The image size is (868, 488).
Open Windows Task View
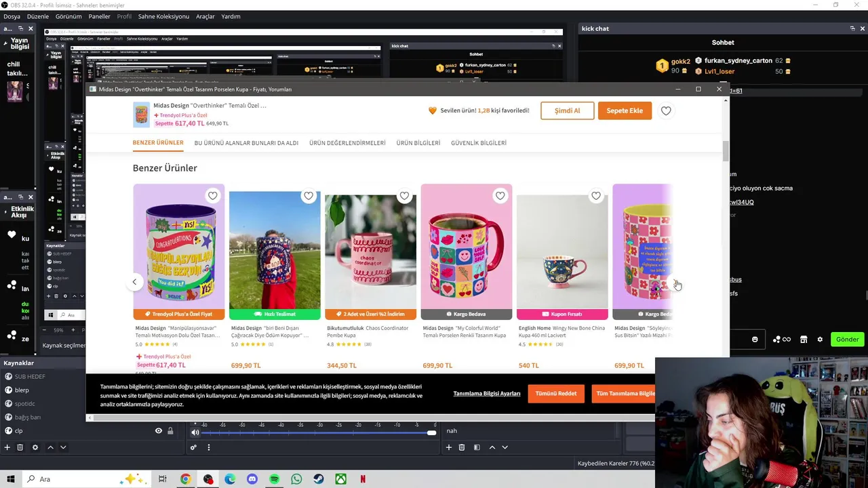point(163,479)
